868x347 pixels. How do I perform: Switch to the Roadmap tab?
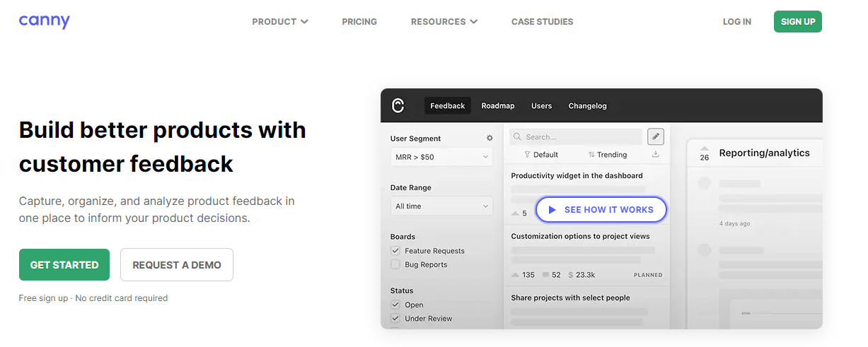(x=498, y=106)
